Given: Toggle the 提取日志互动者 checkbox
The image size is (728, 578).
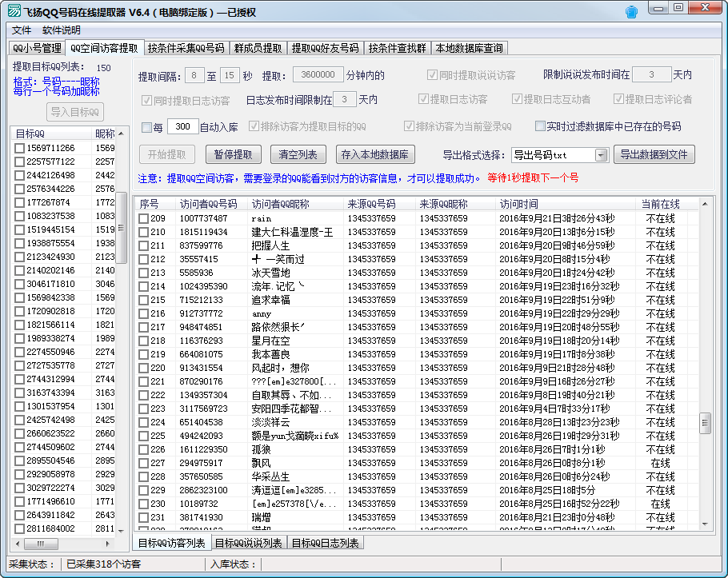Looking at the screenshot, I should [517, 99].
